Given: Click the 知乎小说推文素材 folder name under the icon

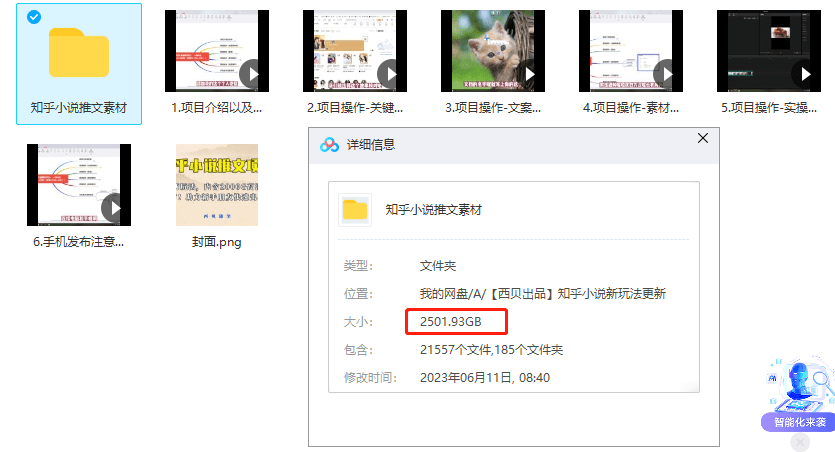Looking at the screenshot, I should (x=79, y=107).
